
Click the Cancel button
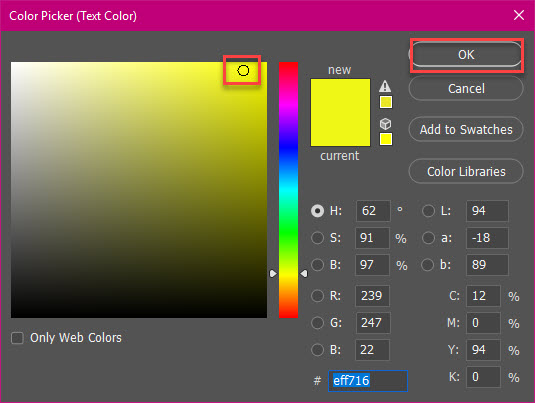click(466, 88)
